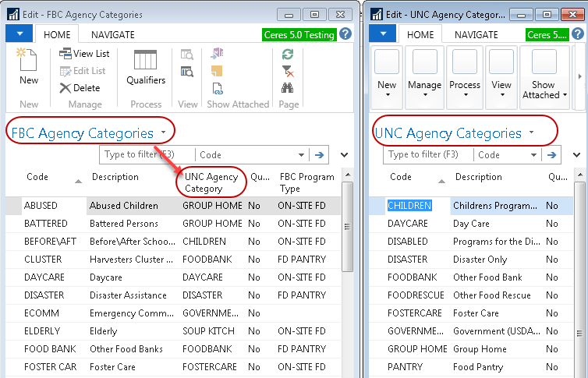Screen dimensions: 588x378
Task: Switch to NAVIGATE tab in UNC window
Action: pos(476,34)
